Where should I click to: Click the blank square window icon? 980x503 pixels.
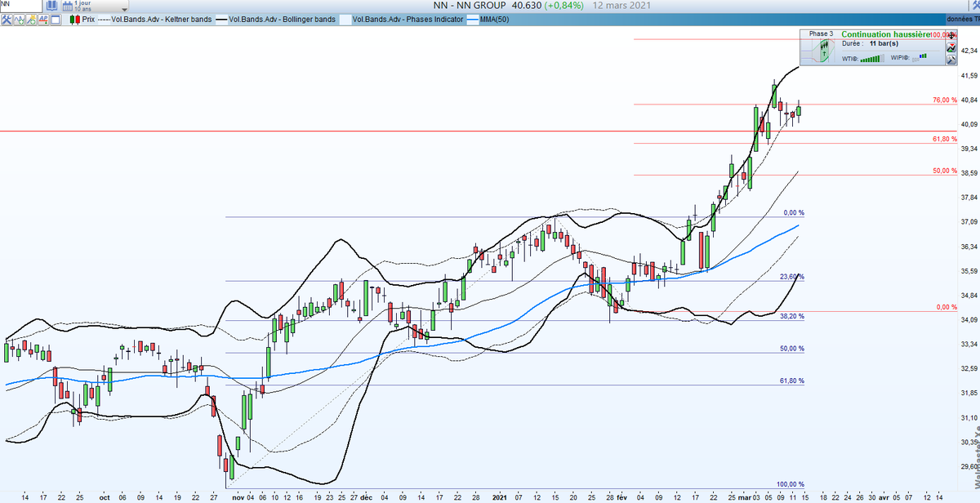coord(56,20)
